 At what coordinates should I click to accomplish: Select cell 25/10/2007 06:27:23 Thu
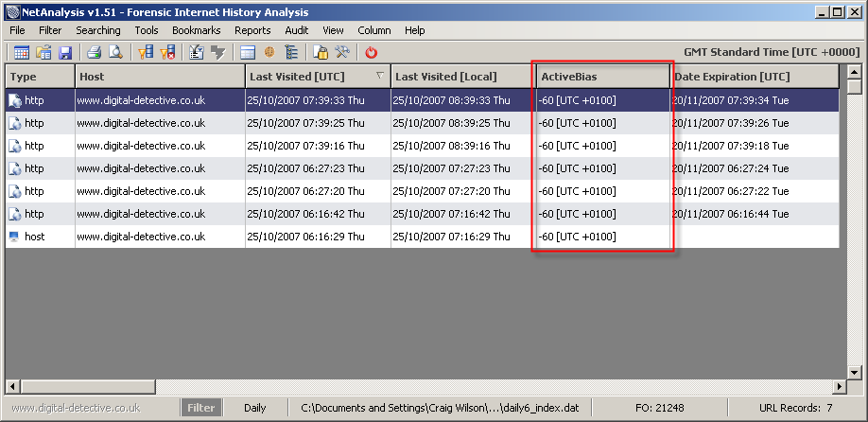tap(318, 168)
